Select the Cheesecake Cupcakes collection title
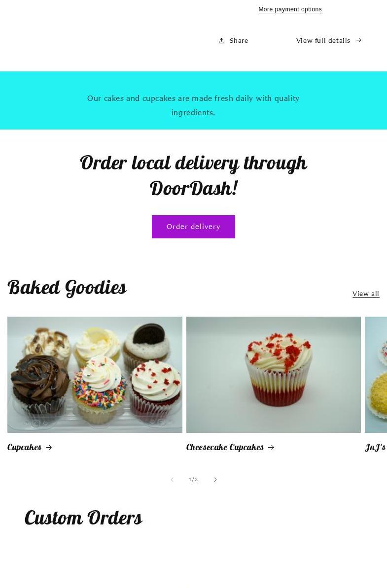Screen dimensions: 387x588 pyautogui.click(x=225, y=447)
